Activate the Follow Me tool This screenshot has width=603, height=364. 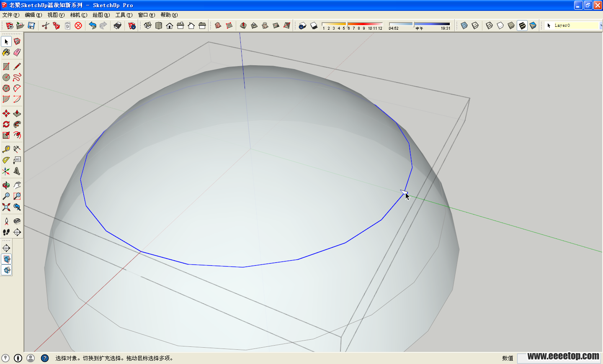point(17,124)
